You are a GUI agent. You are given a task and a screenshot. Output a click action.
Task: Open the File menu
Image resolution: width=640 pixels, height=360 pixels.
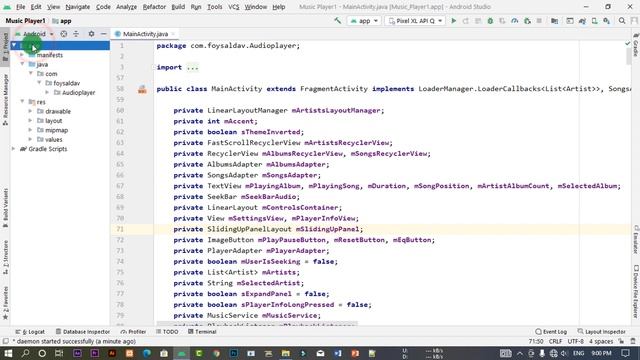coord(20,7)
